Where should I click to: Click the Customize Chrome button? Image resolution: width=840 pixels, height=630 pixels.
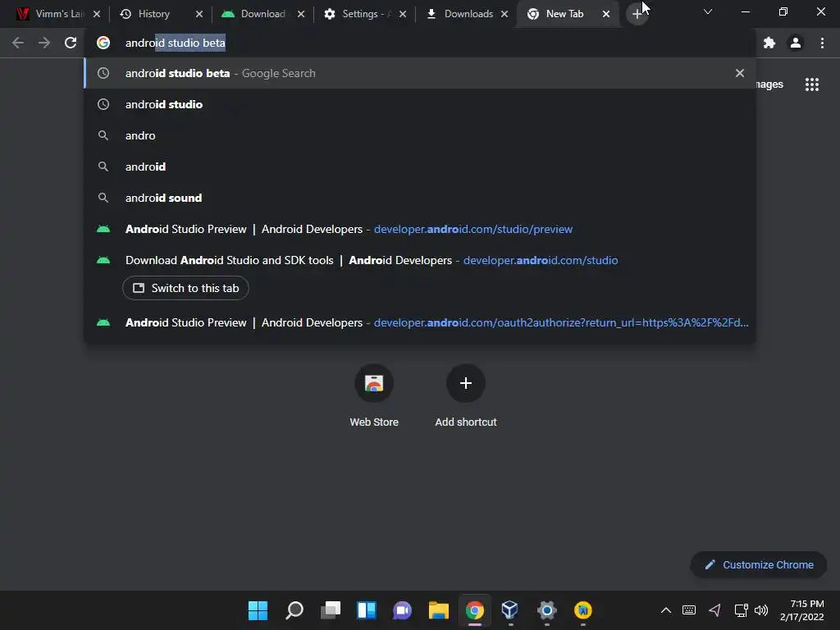(759, 564)
